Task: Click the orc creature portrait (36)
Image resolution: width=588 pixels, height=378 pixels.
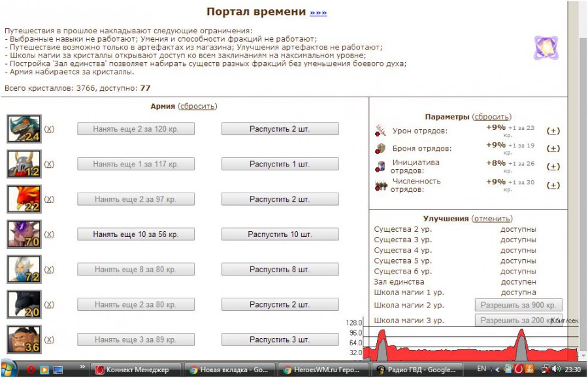Action: [x=24, y=340]
